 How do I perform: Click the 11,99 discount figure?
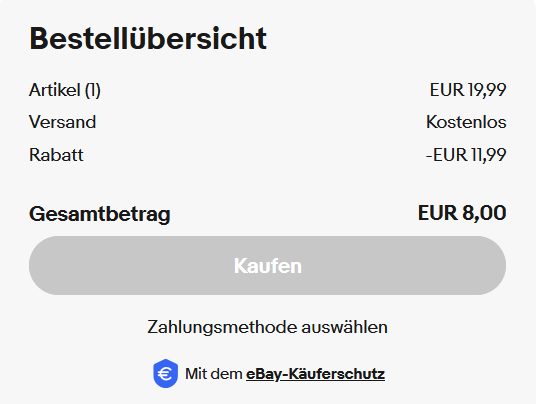coord(489,155)
